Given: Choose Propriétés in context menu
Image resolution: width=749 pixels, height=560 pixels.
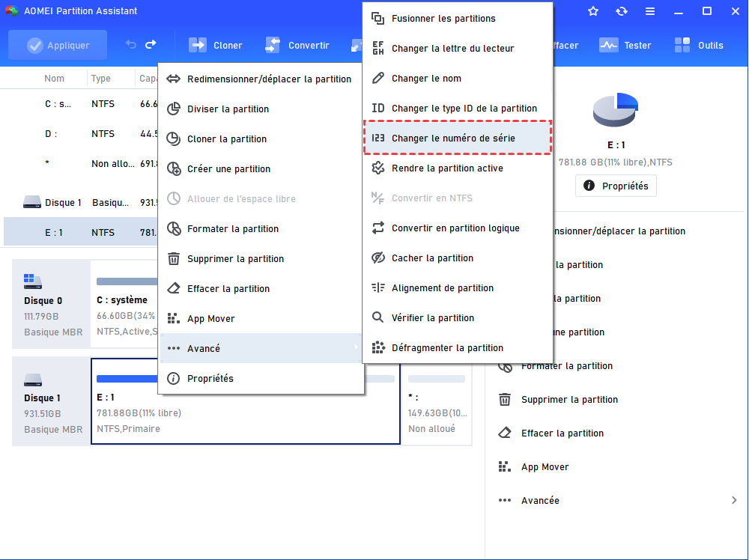Looking at the screenshot, I should coord(261,379).
